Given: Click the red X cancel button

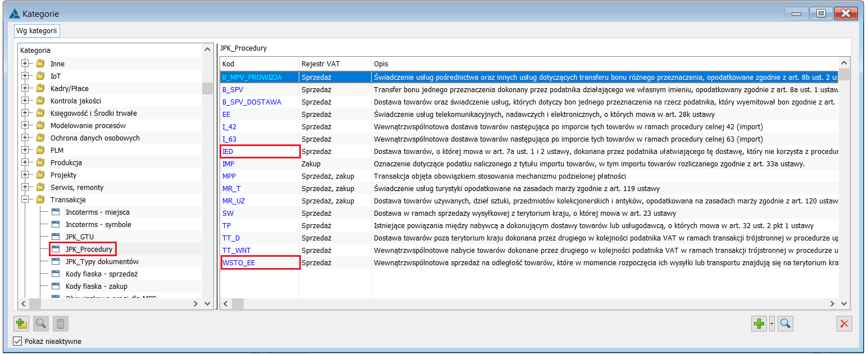Looking at the screenshot, I should 844,323.
